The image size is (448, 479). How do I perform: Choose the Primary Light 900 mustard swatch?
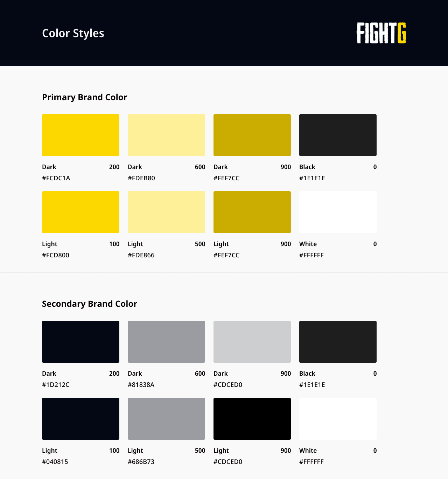(252, 212)
